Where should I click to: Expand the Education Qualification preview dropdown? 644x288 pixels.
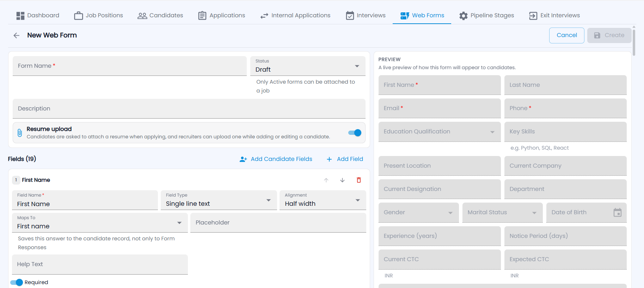pyautogui.click(x=440, y=132)
